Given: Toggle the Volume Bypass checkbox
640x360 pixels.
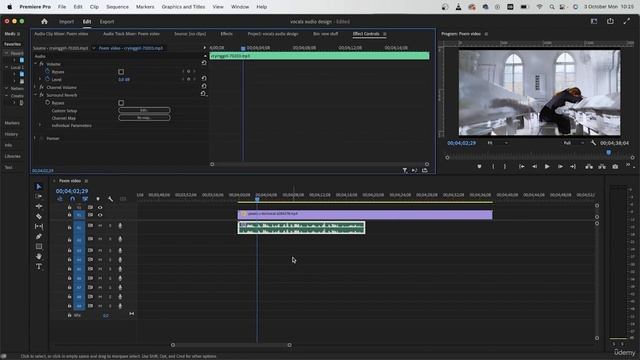Looking at the screenshot, I should point(121,72).
